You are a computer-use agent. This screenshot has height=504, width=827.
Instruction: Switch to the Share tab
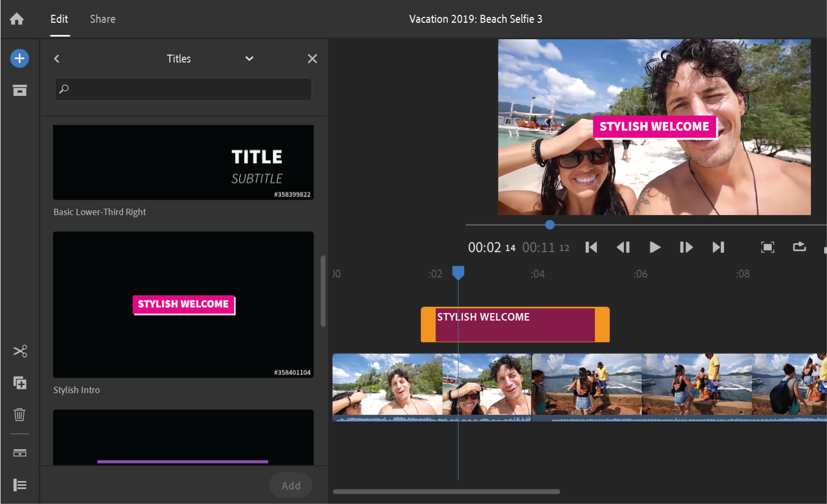tap(103, 19)
